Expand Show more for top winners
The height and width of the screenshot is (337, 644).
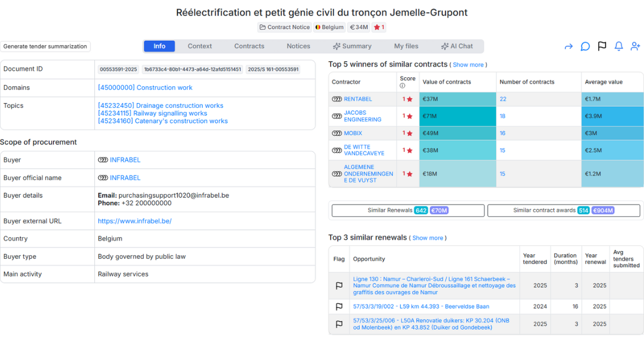(468, 65)
